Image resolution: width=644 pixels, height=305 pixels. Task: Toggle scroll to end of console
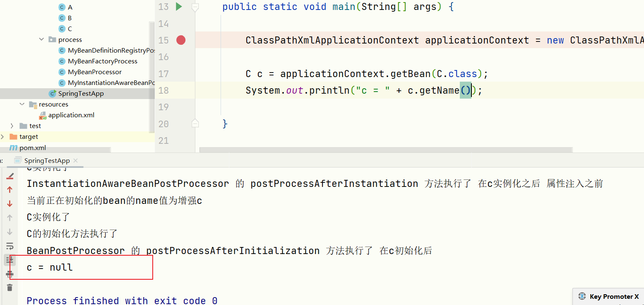(x=10, y=260)
